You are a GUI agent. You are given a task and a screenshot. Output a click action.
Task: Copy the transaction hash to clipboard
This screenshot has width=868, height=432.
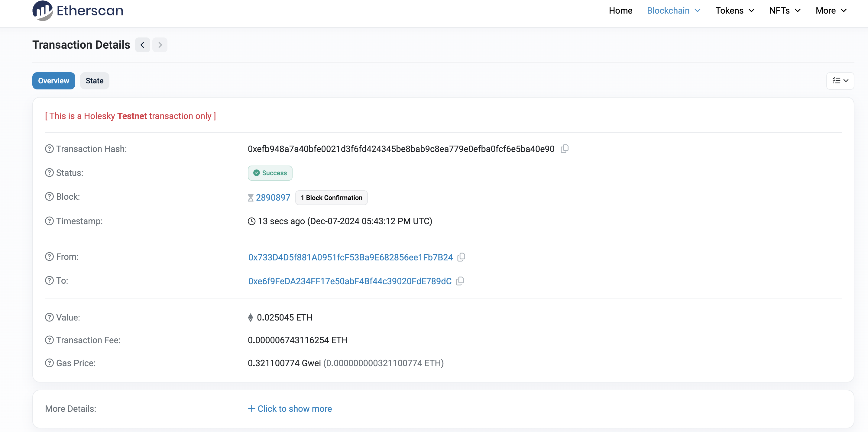coord(564,149)
